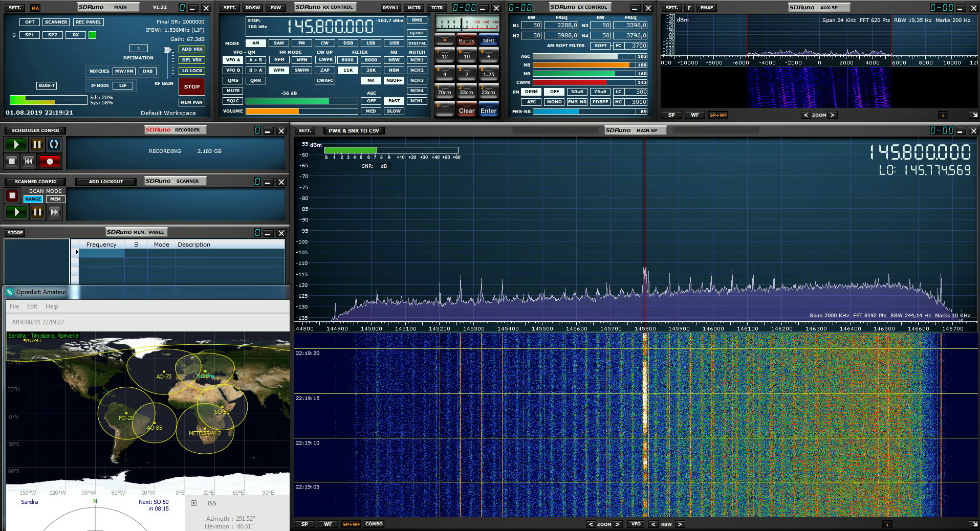The width and height of the screenshot is (980, 531).
Task: Click STOP in SDRuno Main
Action: [x=192, y=86]
